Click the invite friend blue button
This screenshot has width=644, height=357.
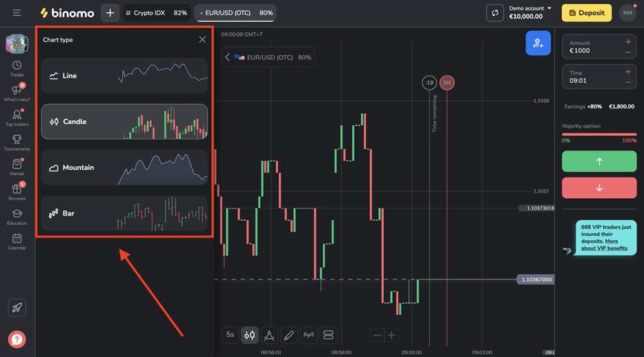point(538,43)
